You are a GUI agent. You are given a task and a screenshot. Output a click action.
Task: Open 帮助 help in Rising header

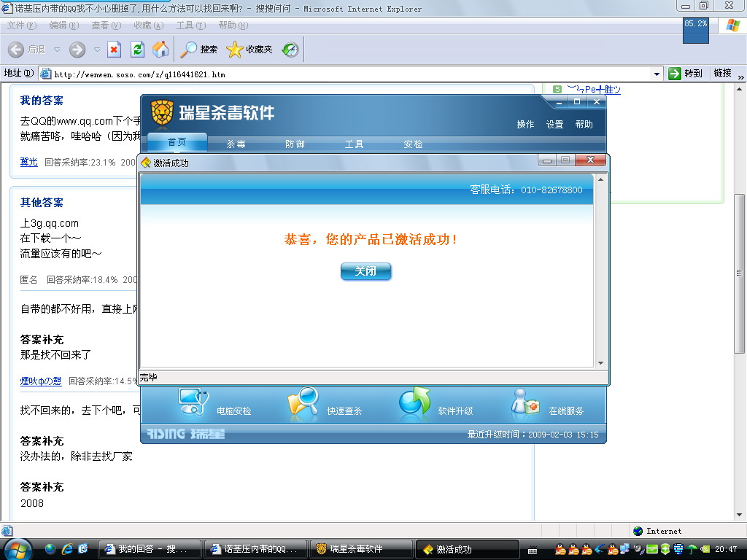[x=584, y=124]
